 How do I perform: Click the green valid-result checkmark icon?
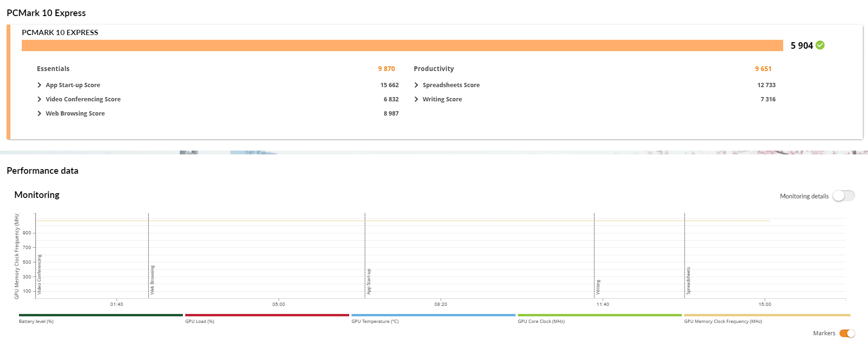(x=820, y=45)
